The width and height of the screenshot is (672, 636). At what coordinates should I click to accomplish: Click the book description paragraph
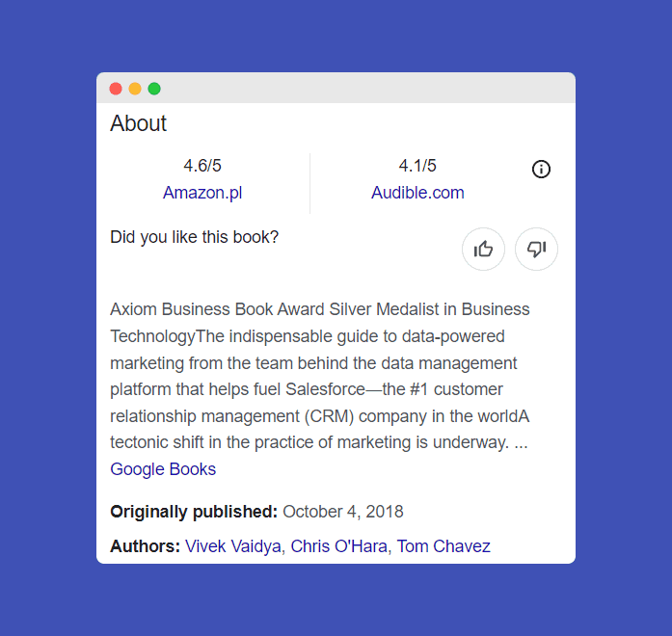(x=318, y=376)
